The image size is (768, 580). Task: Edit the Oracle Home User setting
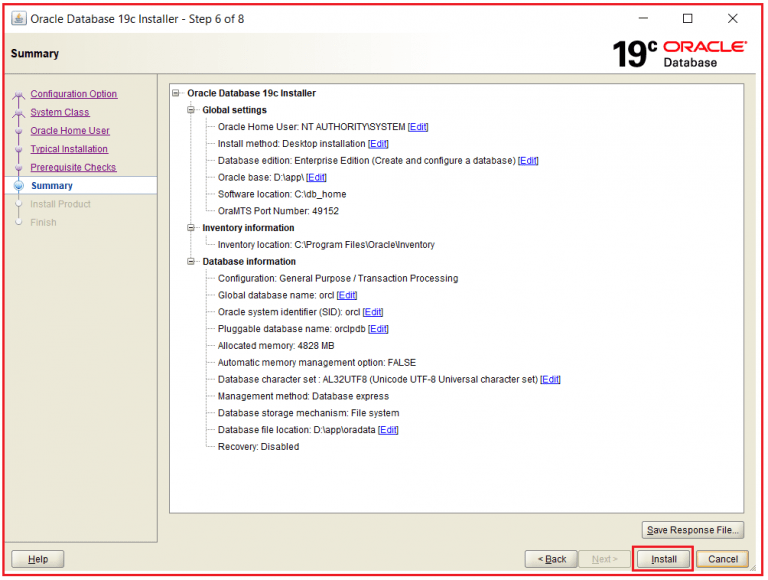[x=418, y=127]
